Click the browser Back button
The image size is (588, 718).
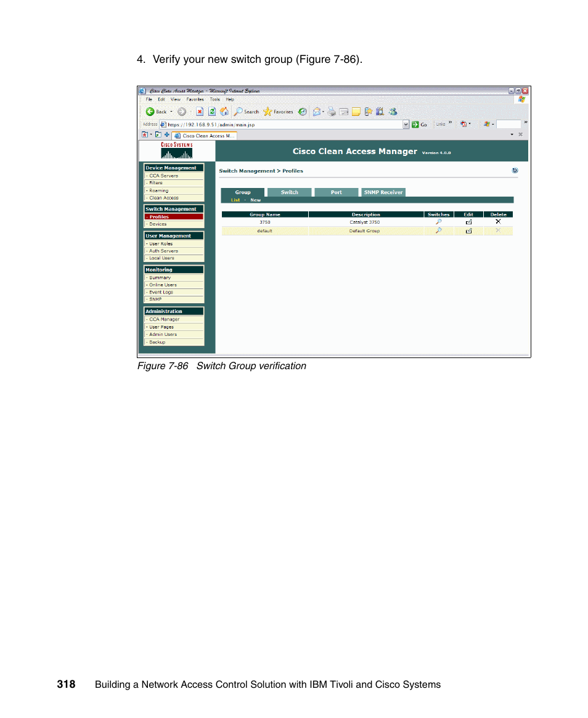coord(156,112)
